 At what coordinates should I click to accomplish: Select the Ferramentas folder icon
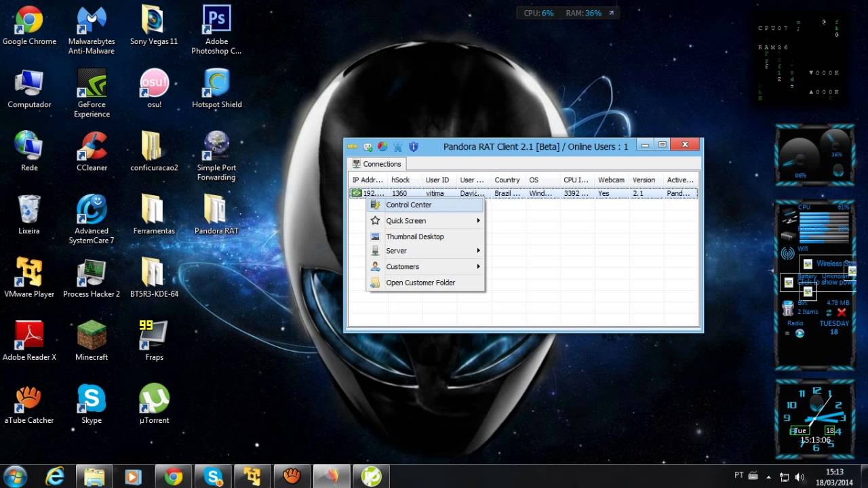pyautogui.click(x=154, y=215)
